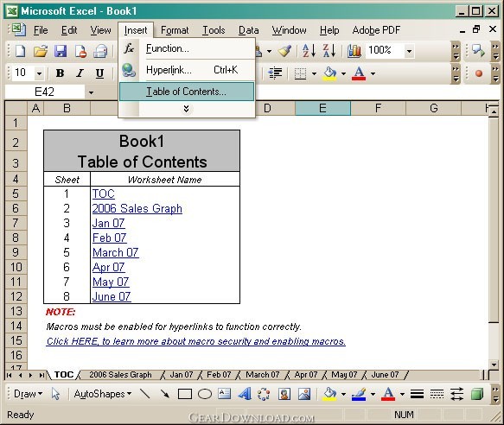The height and width of the screenshot is (425, 504).
Task: Switch to the 2006 Sales Graph sheet tab
Action: (x=120, y=375)
